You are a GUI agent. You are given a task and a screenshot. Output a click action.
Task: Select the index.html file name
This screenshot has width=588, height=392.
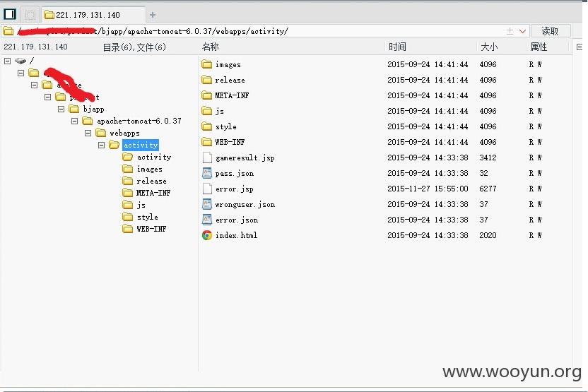236,235
